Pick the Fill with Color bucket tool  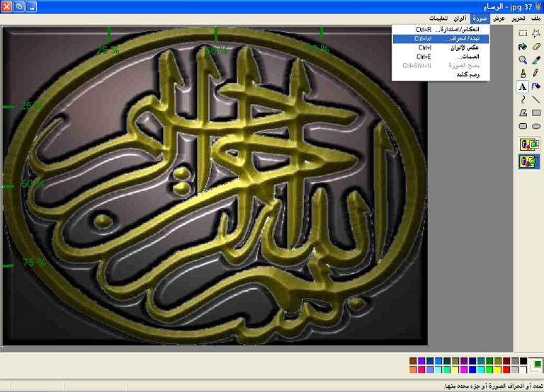(523, 47)
